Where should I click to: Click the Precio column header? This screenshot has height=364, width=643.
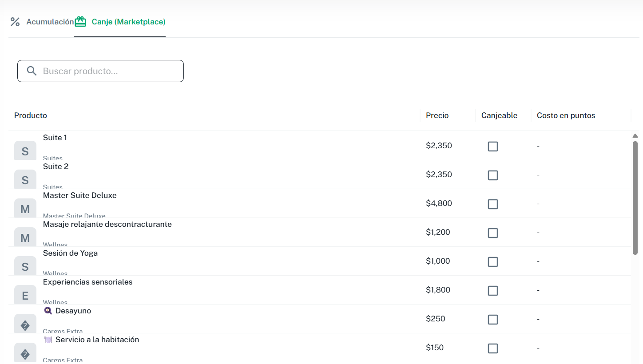437,115
